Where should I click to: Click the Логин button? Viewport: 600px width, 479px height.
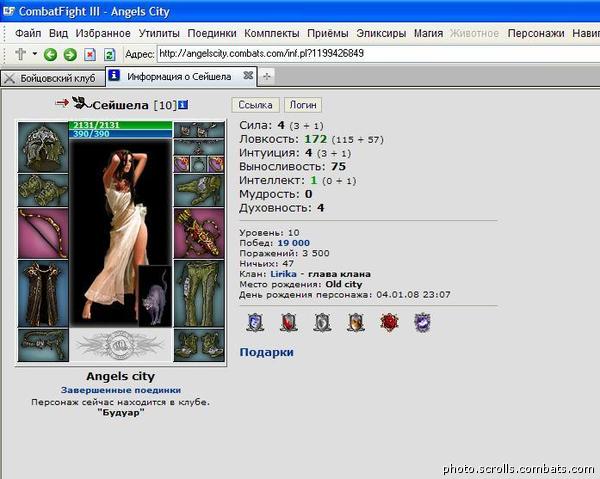pyautogui.click(x=303, y=105)
